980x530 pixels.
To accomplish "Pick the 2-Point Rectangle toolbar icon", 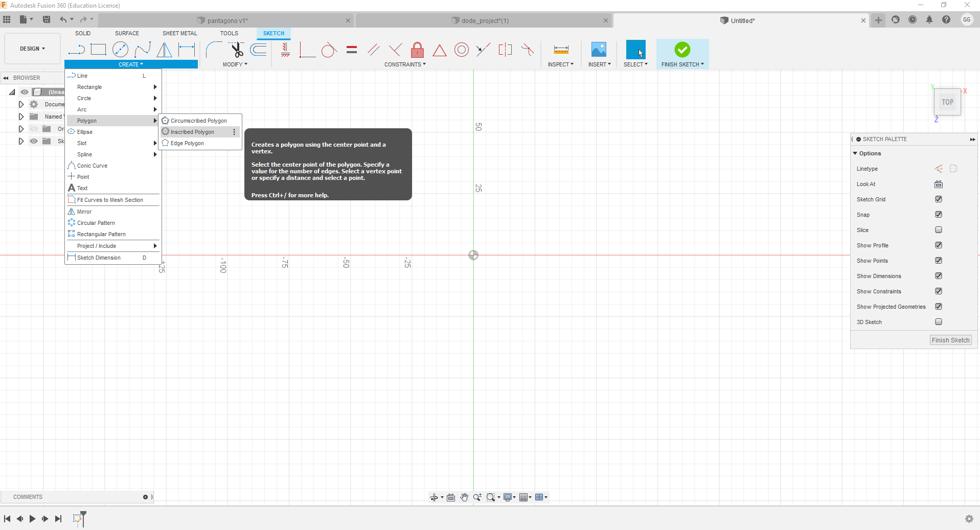I will tap(98, 50).
